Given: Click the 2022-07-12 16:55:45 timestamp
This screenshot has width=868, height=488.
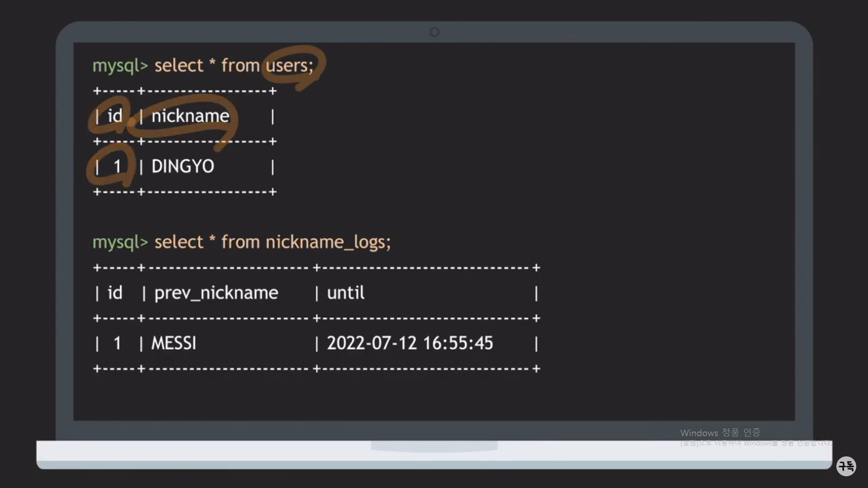Looking at the screenshot, I should tap(410, 343).
